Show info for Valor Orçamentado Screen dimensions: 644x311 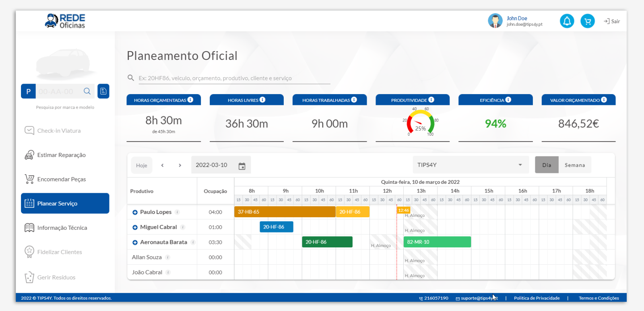pyautogui.click(x=604, y=100)
